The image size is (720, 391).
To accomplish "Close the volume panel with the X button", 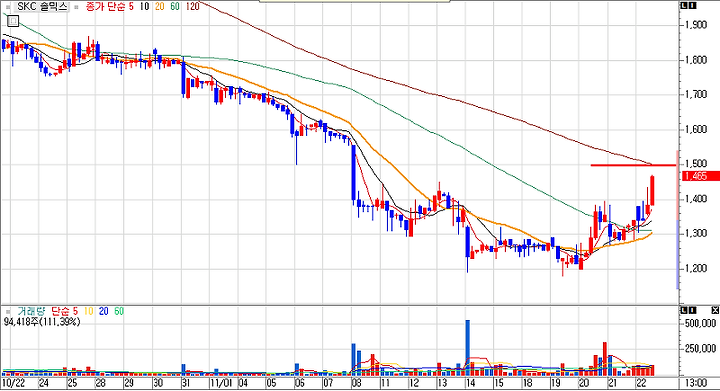I will (715, 310).
